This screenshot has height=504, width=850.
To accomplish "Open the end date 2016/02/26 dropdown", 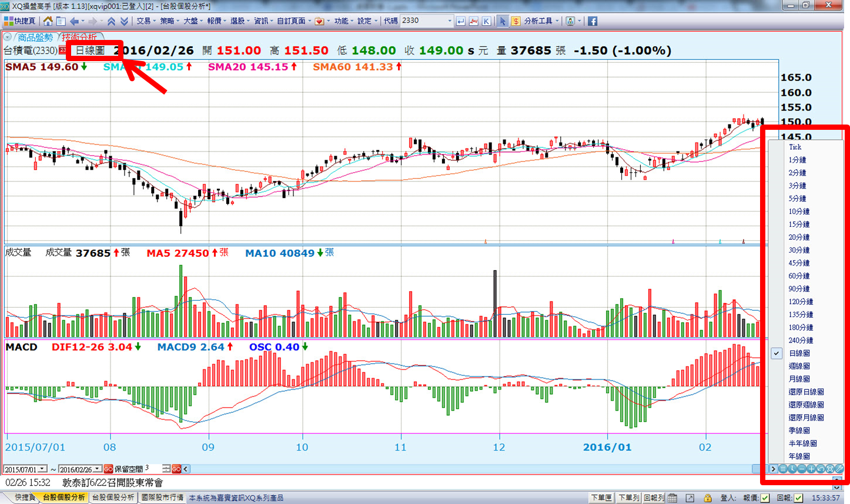I will (x=98, y=469).
